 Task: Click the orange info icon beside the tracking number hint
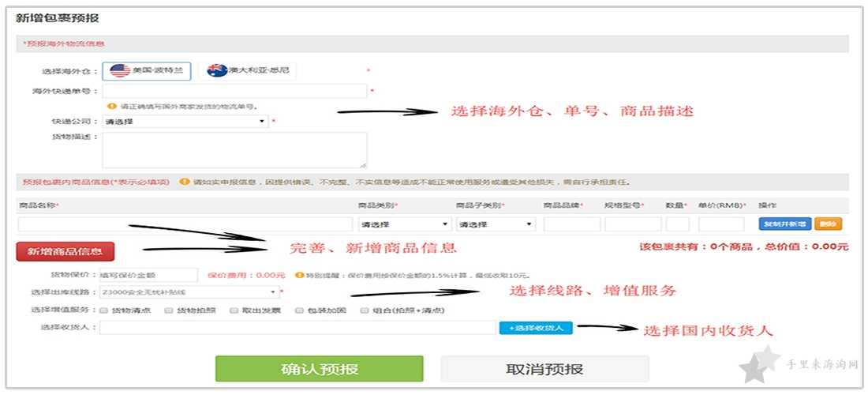click(112, 106)
